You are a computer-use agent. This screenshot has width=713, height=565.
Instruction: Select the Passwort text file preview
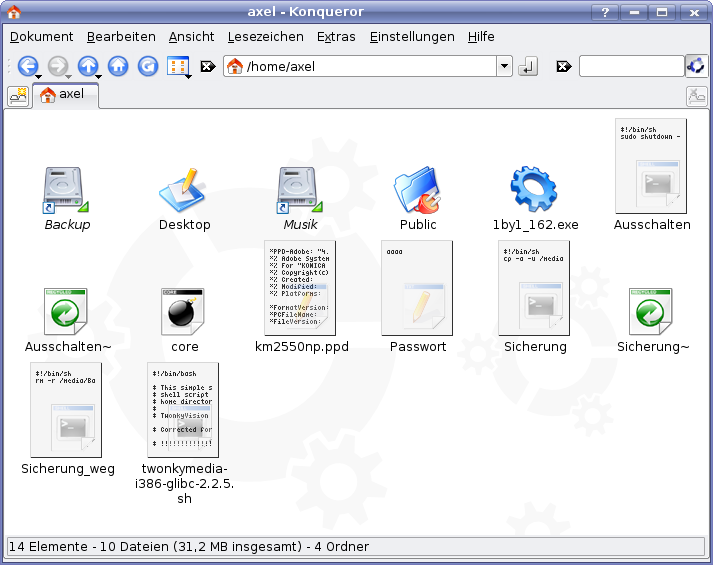pyautogui.click(x=417, y=288)
